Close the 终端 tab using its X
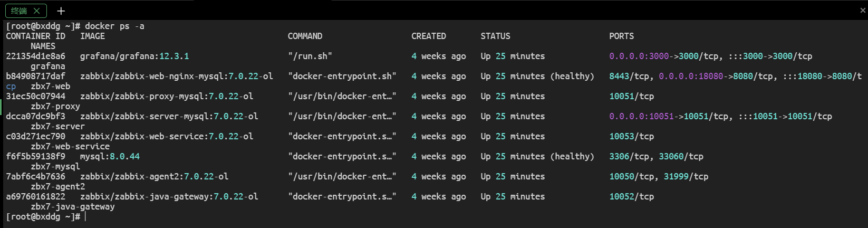Image resolution: width=868 pixels, height=228 pixels. tap(36, 11)
